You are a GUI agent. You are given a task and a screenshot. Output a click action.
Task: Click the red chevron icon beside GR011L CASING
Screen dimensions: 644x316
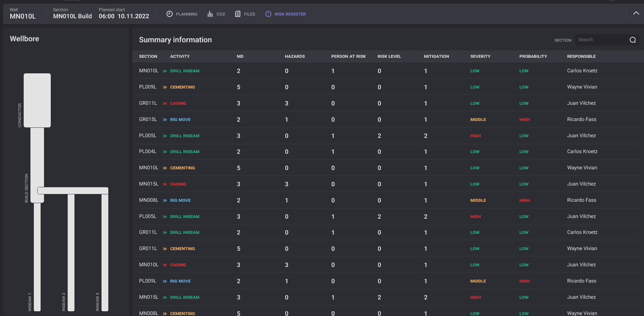165,103
